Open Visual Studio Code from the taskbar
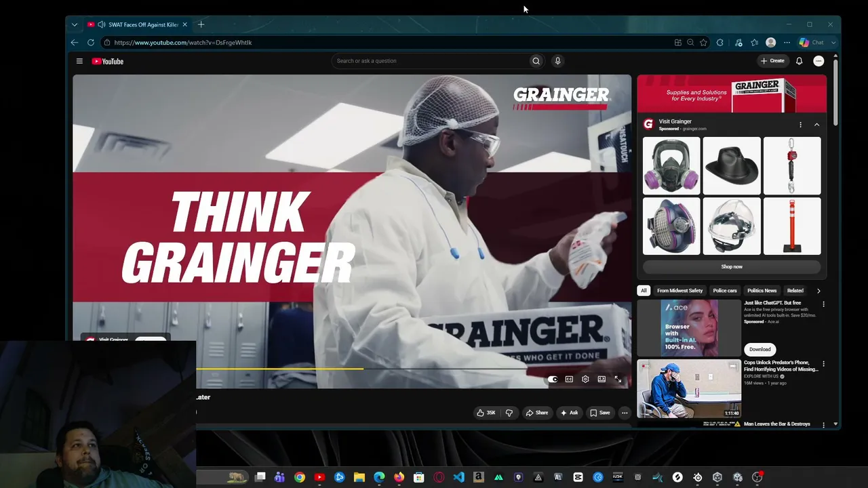868x488 pixels. [x=458, y=477]
